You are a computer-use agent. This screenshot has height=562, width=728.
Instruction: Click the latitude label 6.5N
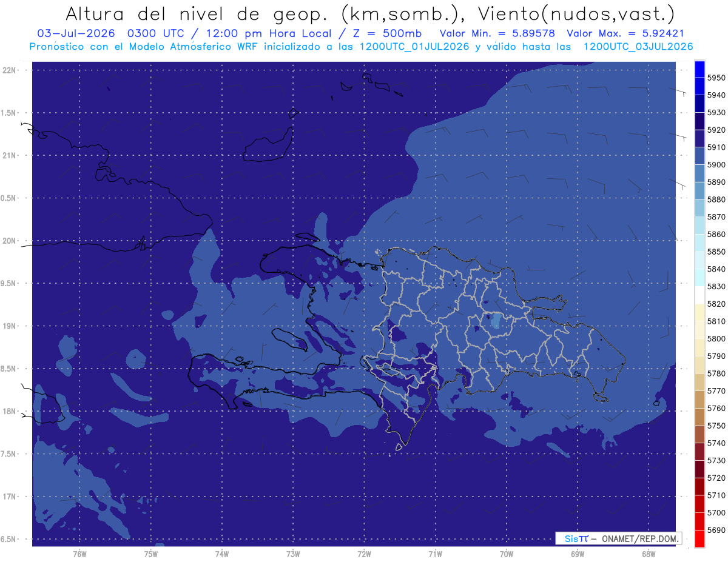9,539
